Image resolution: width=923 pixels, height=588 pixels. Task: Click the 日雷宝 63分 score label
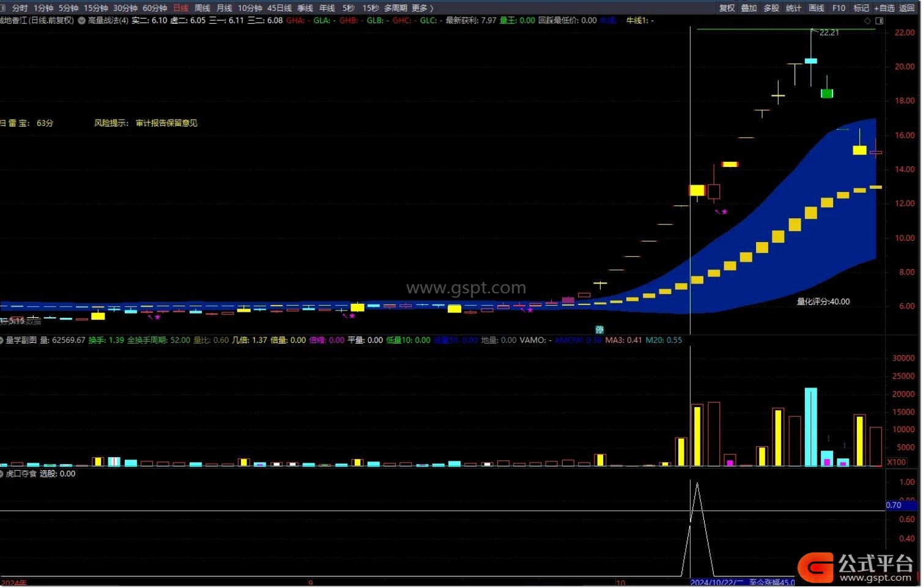27,123
